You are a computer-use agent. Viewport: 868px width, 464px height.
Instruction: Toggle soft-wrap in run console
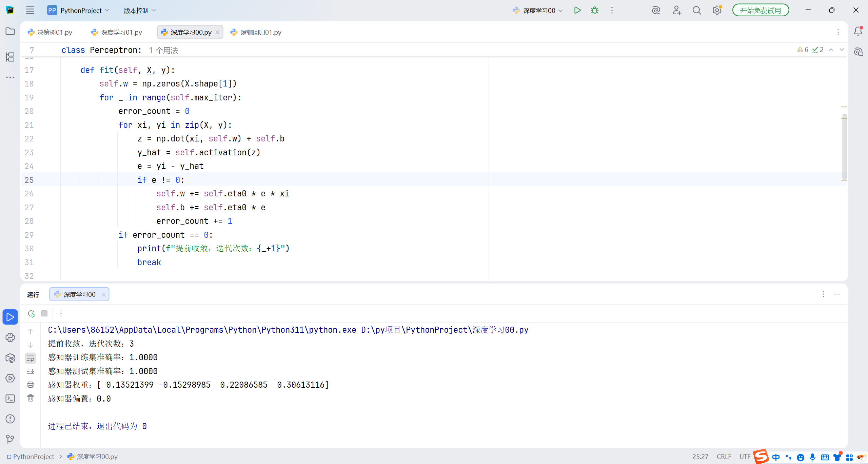click(31, 358)
